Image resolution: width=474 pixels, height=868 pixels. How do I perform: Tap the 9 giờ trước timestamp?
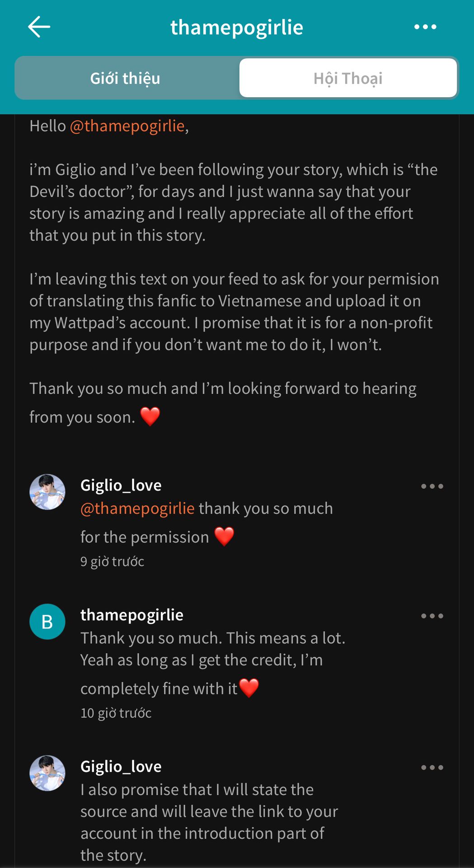coord(112,561)
